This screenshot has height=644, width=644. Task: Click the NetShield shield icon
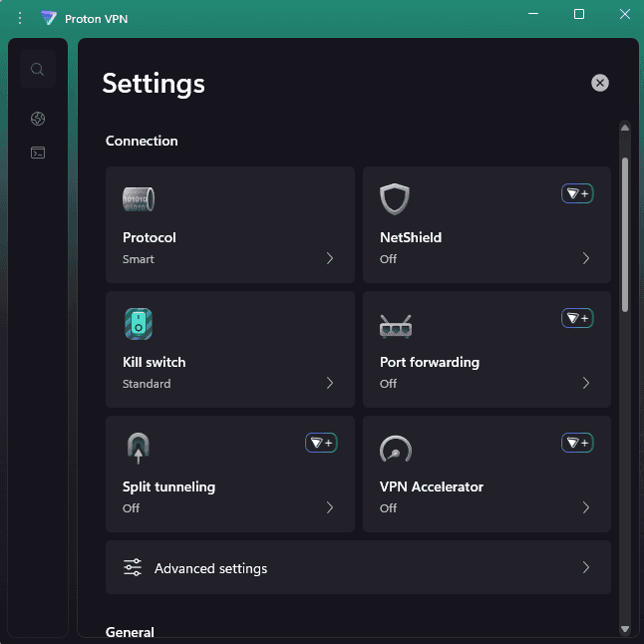coord(396,199)
